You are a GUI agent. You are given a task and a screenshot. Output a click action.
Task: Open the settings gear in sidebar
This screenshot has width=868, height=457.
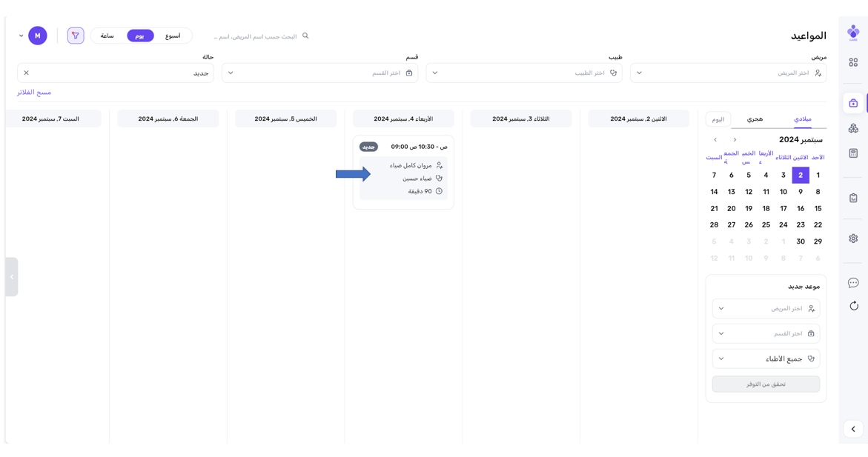[x=853, y=238]
